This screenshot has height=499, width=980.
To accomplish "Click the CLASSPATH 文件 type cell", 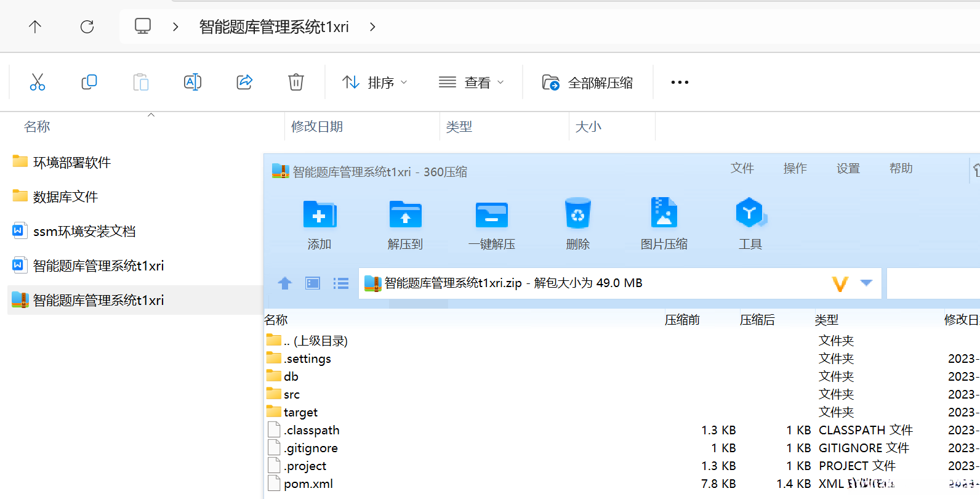I will click(x=866, y=430).
